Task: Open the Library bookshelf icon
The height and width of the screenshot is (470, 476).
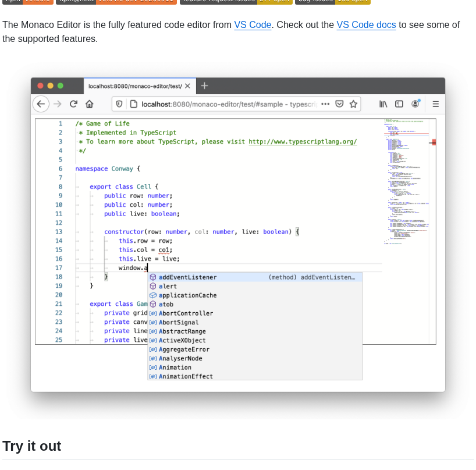Action: tap(383, 104)
